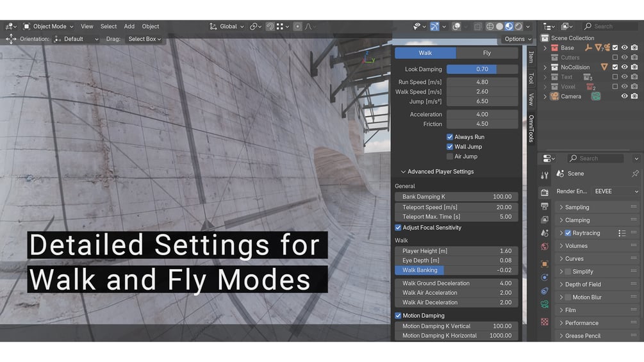Enable the Air Jump checkbox
The width and height of the screenshot is (644, 362).
coord(450,156)
